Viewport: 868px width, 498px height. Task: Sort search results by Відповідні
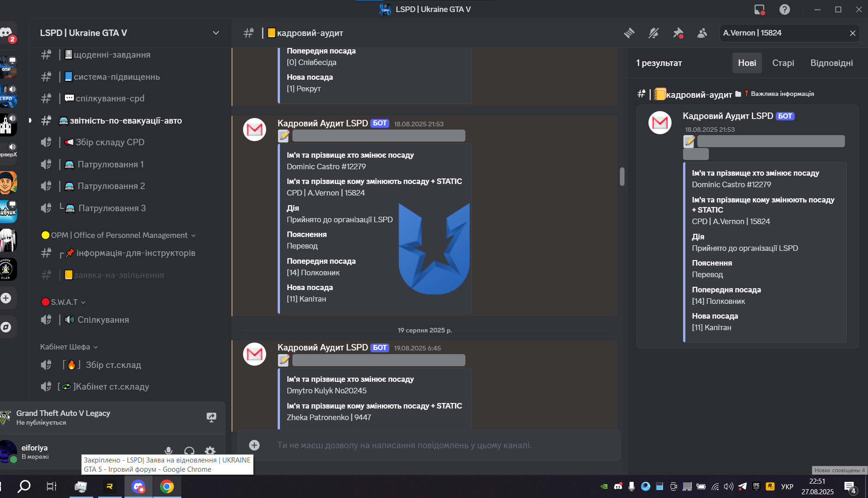click(x=832, y=63)
